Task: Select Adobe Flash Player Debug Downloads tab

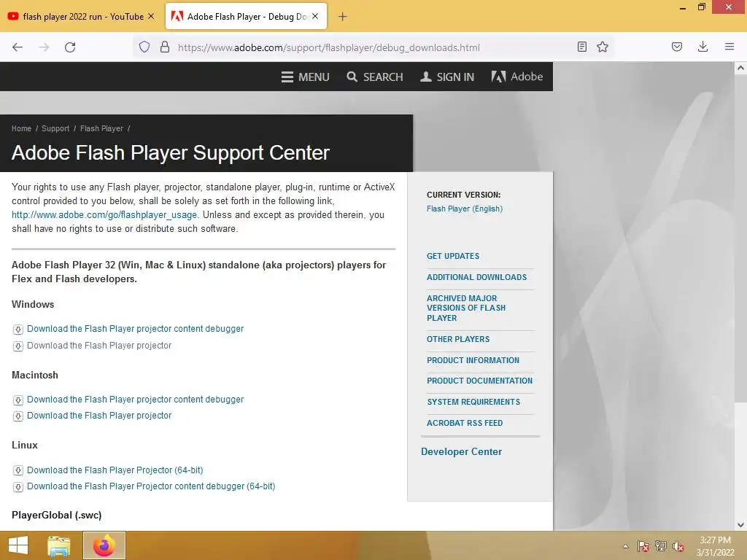Action: click(x=247, y=17)
